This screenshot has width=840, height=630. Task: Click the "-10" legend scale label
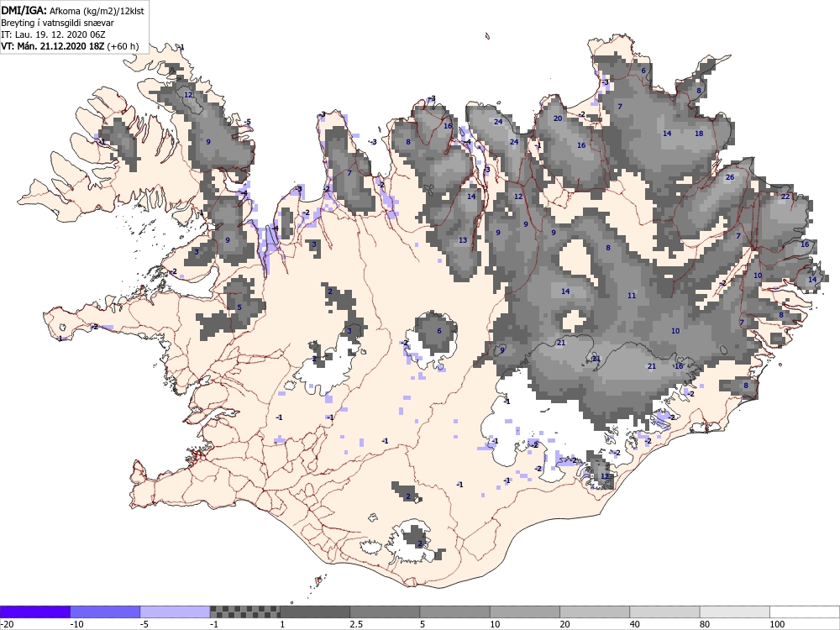click(77, 624)
